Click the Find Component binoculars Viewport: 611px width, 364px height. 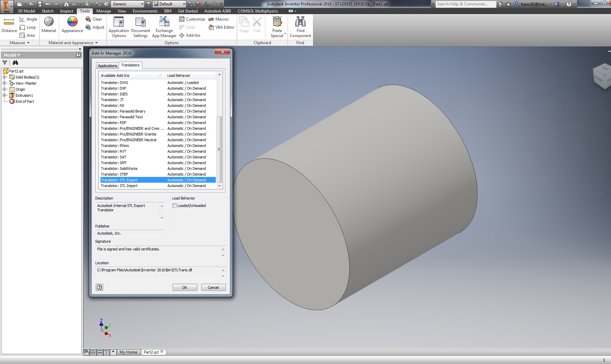300,22
